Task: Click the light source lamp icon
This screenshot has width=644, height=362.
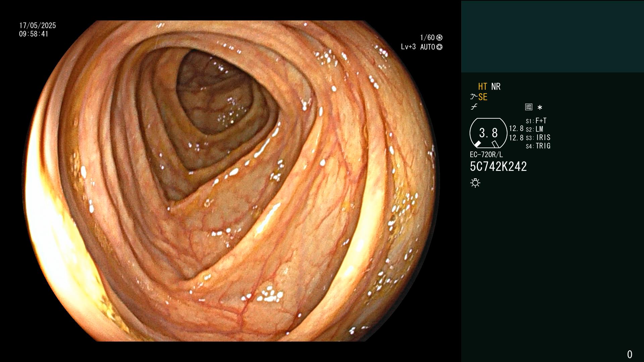Action: tap(475, 183)
